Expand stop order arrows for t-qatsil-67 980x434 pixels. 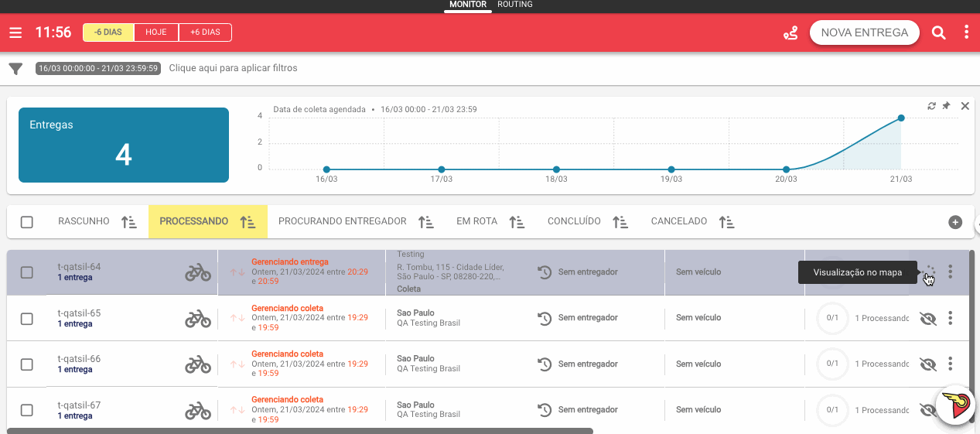[237, 410]
